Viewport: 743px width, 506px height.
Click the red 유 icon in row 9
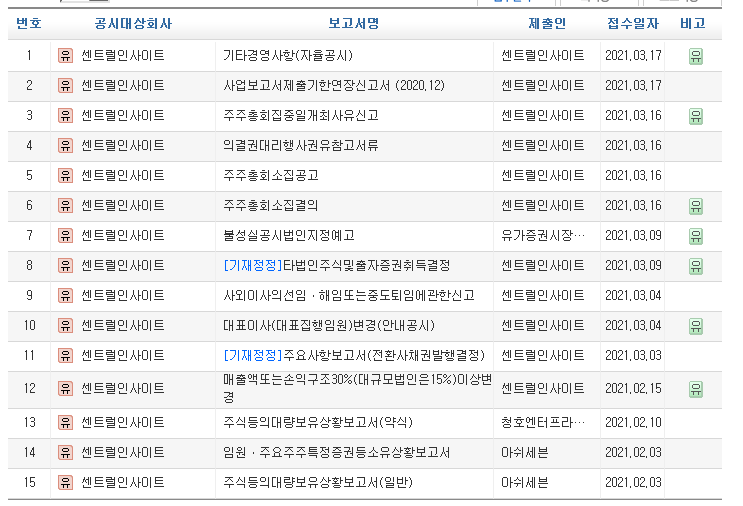65,296
